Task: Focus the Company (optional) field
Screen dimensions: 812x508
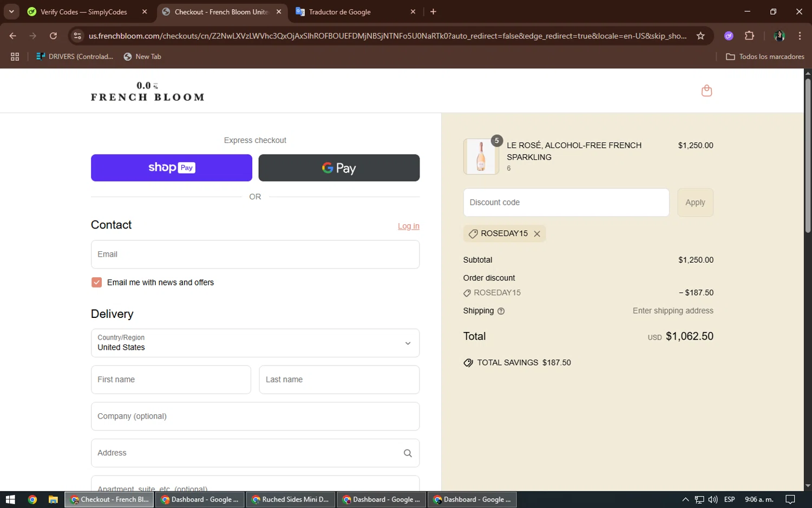Action: coord(255,416)
